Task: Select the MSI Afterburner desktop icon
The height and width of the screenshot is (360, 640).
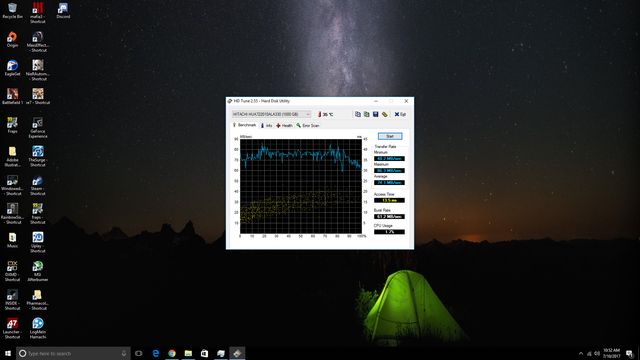Action: click(x=38, y=271)
